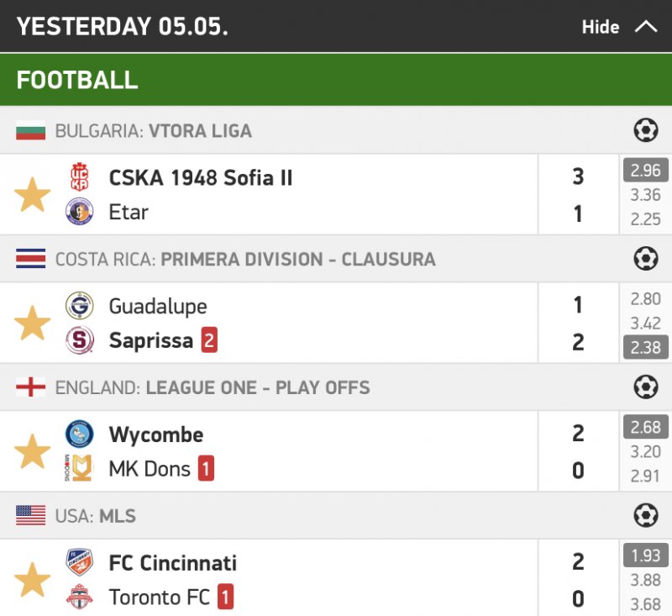Screen dimensions: 672x616
Task: Toggle favorite star for FC Cincinnati match
Action: [33, 580]
